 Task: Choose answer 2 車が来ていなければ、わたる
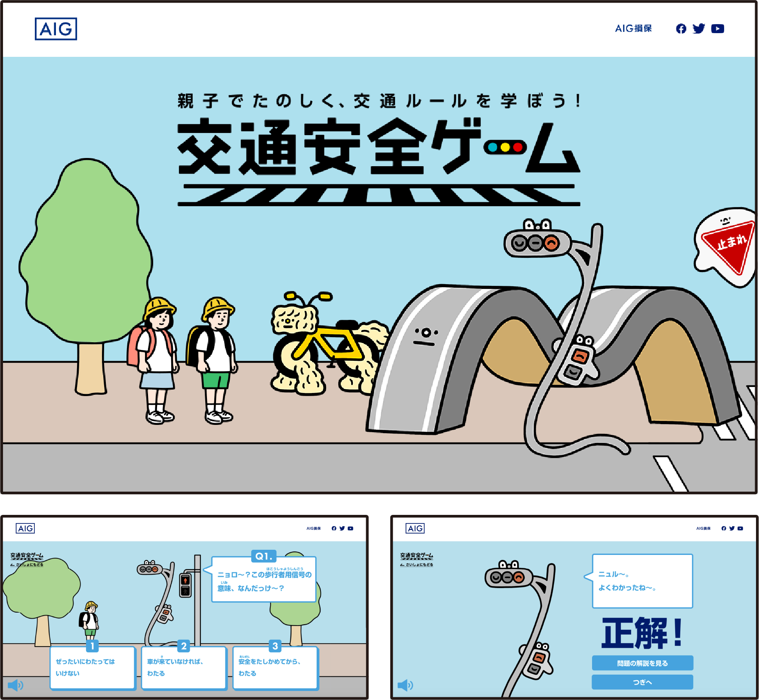[x=184, y=668]
